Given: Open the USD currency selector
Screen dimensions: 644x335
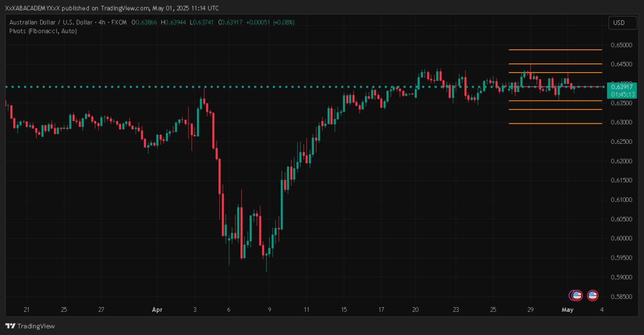Looking at the screenshot, I should [x=622, y=23].
